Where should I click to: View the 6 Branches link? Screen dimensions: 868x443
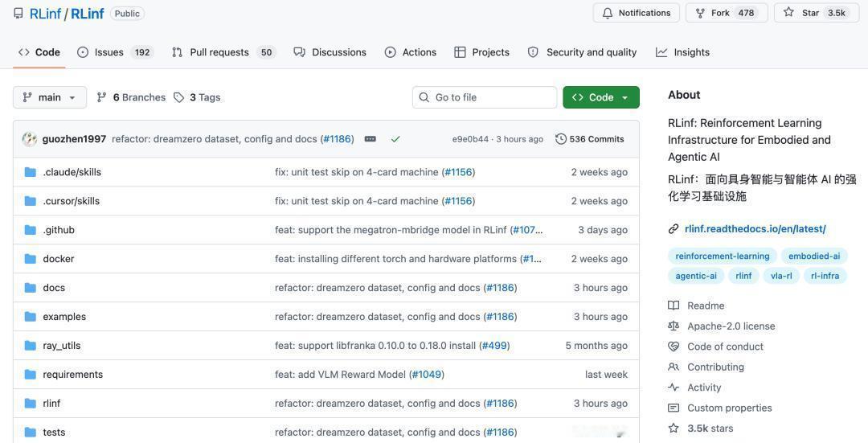click(x=131, y=97)
